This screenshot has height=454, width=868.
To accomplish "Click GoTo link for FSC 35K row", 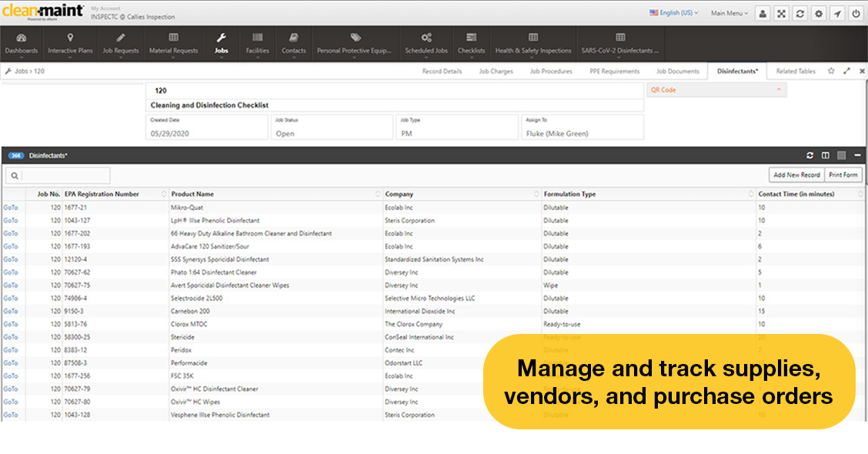I will [x=11, y=376].
